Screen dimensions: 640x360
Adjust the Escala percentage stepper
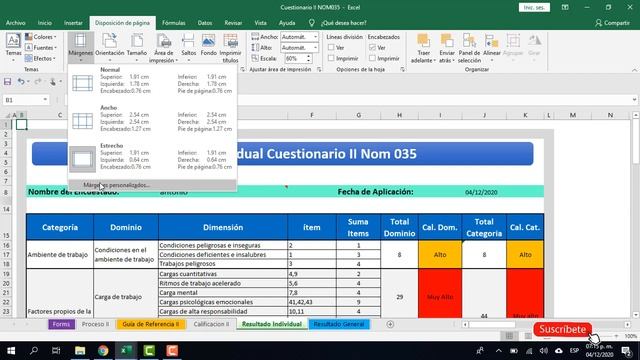click(x=309, y=59)
